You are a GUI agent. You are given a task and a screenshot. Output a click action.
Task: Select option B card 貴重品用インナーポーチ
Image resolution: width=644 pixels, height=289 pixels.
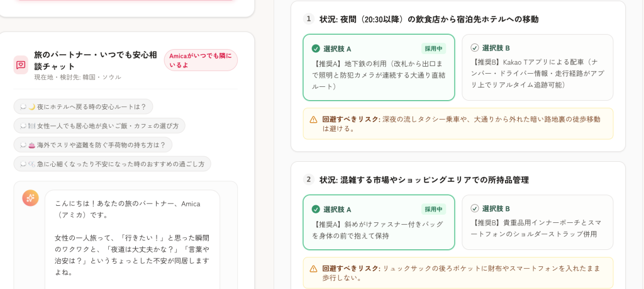[537, 222]
